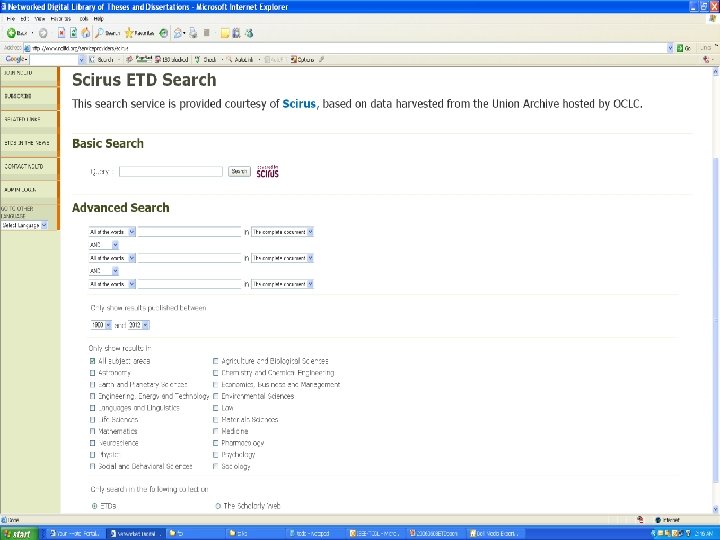Image resolution: width=720 pixels, height=540 pixels.
Task: Click the AutoLink button in Google toolbar
Action: pyautogui.click(x=240, y=60)
